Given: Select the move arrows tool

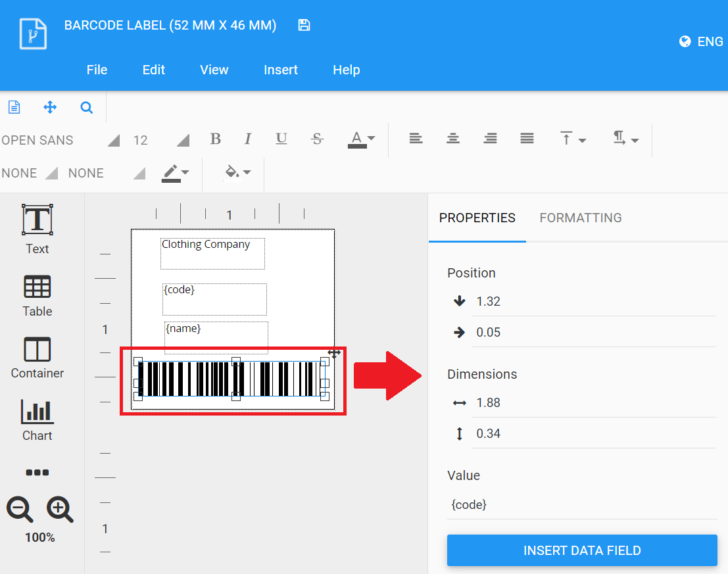Looking at the screenshot, I should tap(50, 108).
